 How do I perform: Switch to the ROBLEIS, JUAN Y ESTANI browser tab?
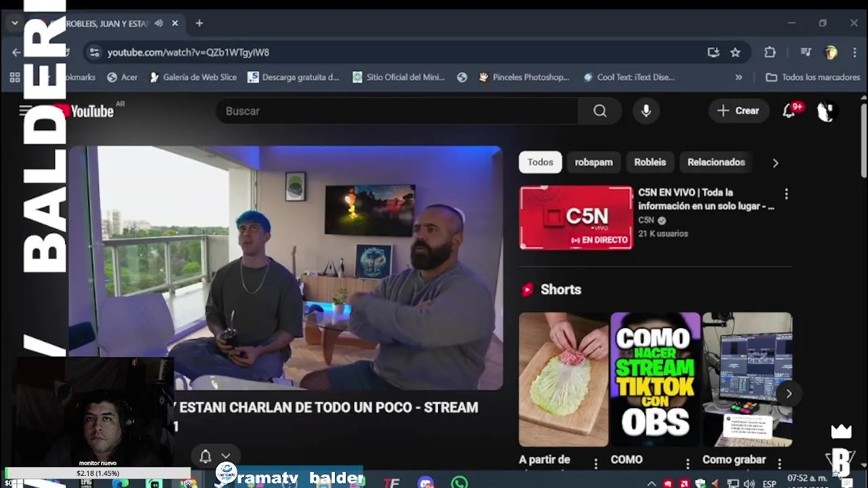click(105, 23)
